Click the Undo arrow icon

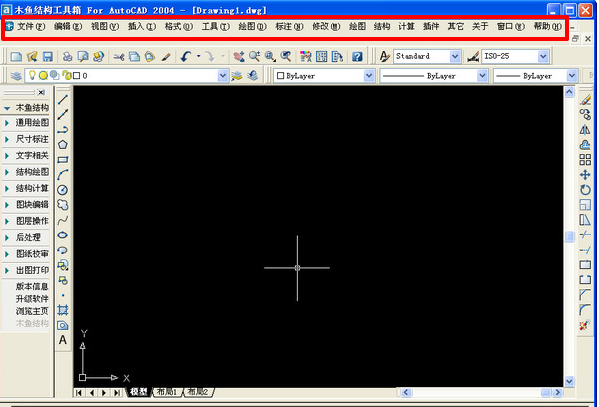(x=186, y=57)
